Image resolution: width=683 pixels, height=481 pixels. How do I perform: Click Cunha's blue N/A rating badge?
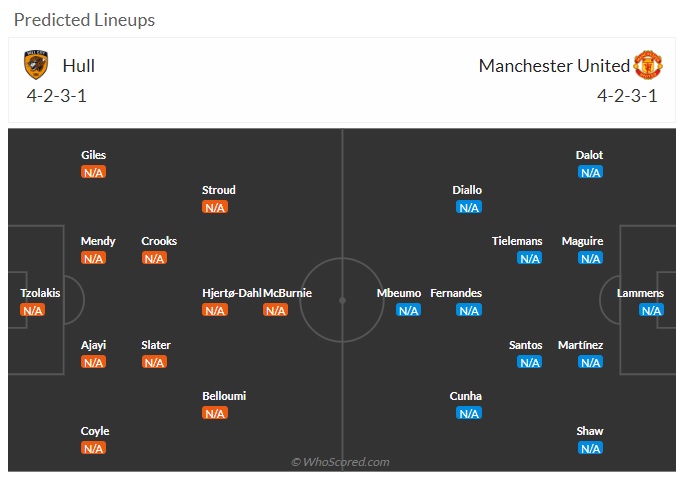469,413
